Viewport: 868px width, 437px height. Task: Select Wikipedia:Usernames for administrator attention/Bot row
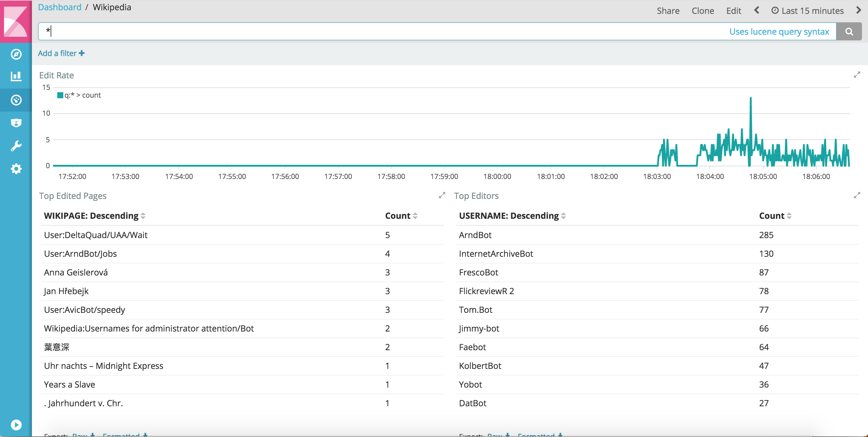coord(242,329)
